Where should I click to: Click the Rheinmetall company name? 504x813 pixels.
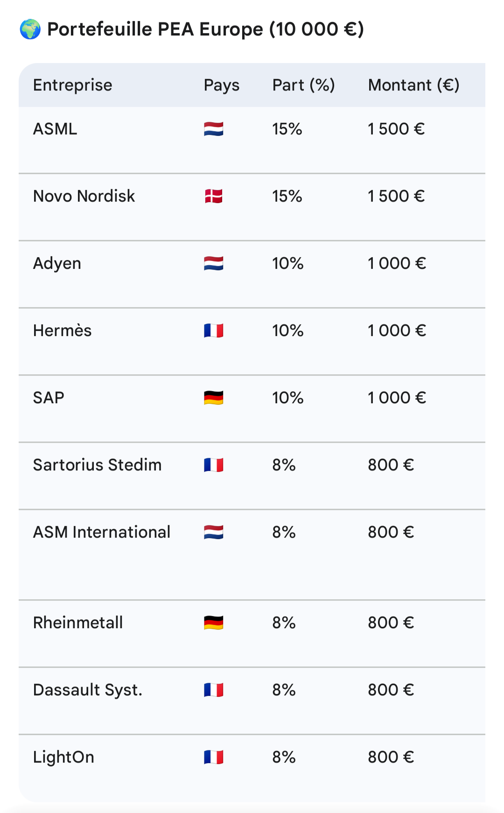coord(78,623)
